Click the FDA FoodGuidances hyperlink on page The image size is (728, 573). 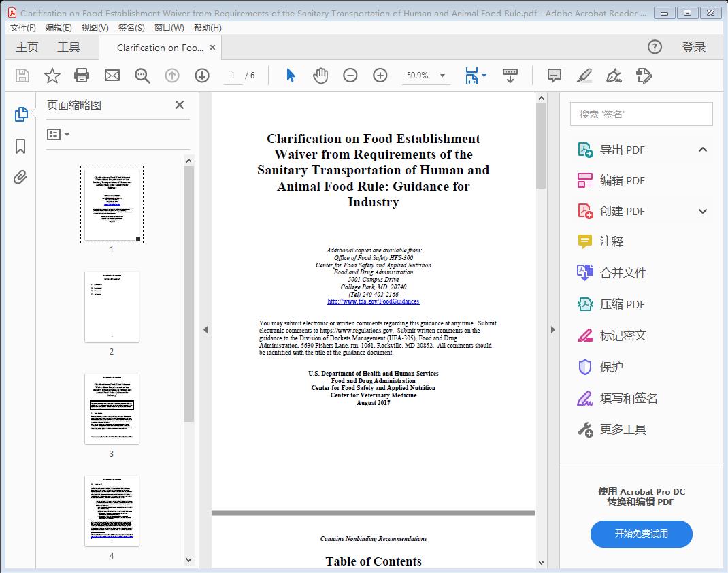pyautogui.click(x=373, y=301)
